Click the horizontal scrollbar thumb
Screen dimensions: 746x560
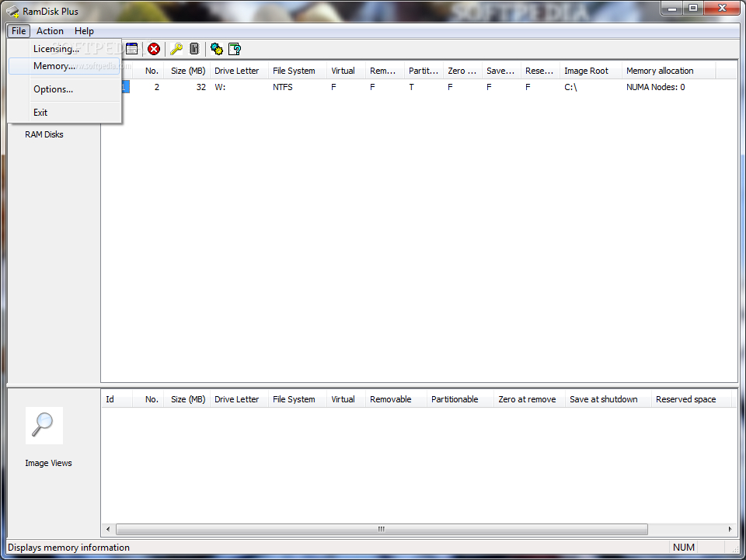(x=382, y=529)
